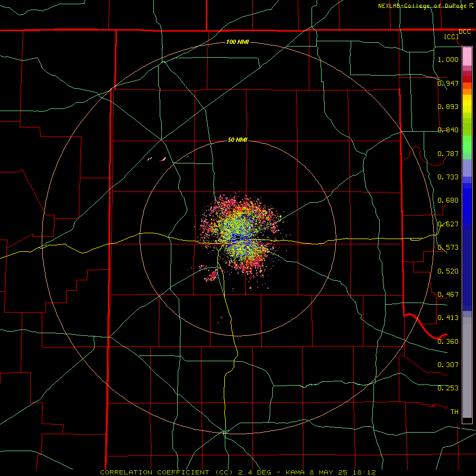The image size is (476, 476).
Task: Pick the bright green swatch in the color bar
Action: click(467, 144)
